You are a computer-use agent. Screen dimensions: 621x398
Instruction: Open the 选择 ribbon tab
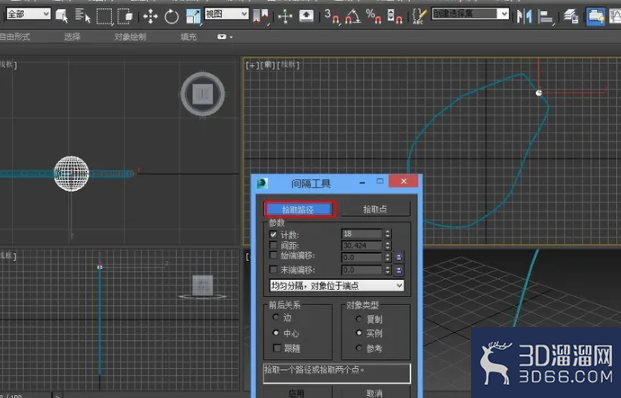coord(72,37)
